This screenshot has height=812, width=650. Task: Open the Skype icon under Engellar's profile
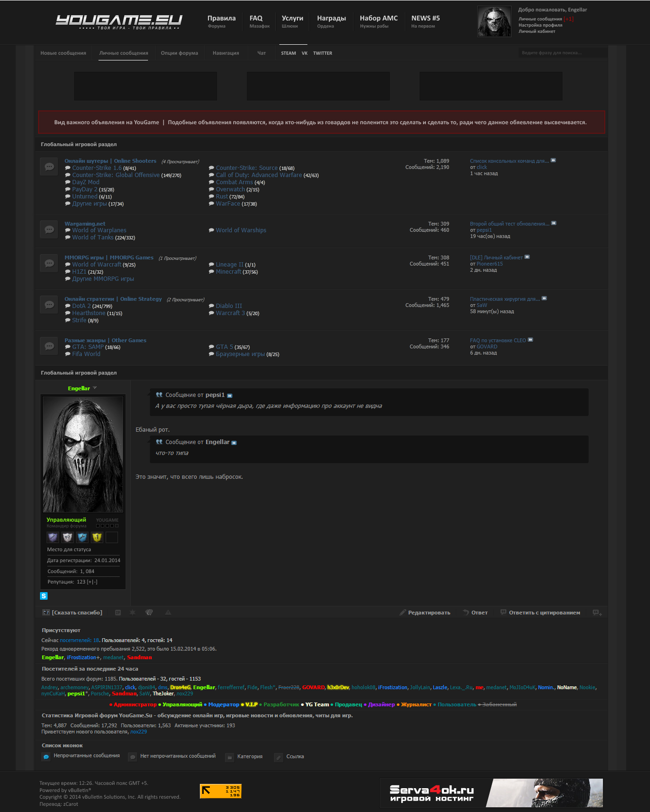click(x=44, y=596)
